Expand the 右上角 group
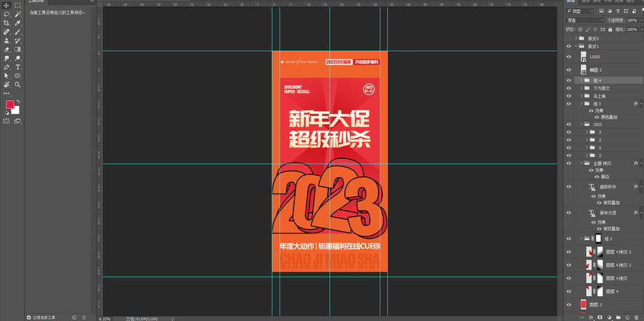This screenshot has width=644, height=321. [581, 96]
